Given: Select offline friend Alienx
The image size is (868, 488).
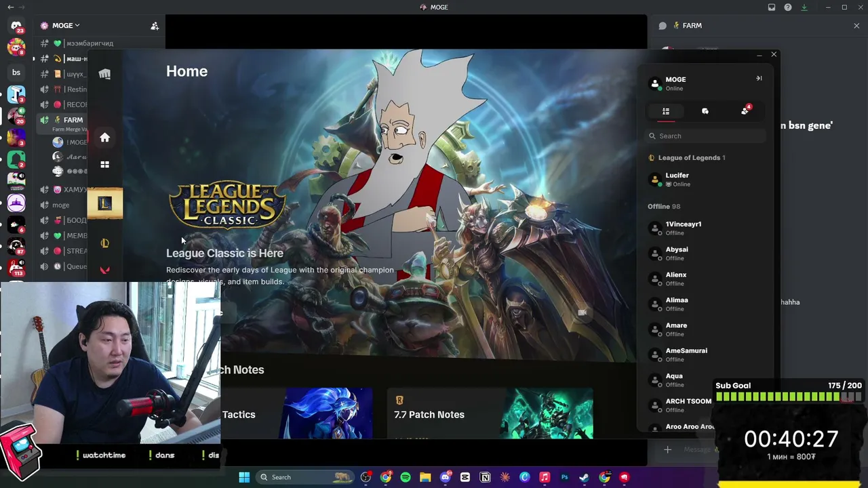Looking at the screenshot, I should point(705,279).
